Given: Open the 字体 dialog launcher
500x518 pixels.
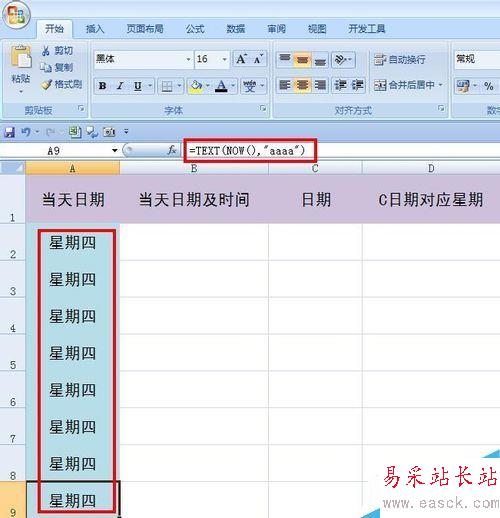Looking at the screenshot, I should [x=263, y=108].
